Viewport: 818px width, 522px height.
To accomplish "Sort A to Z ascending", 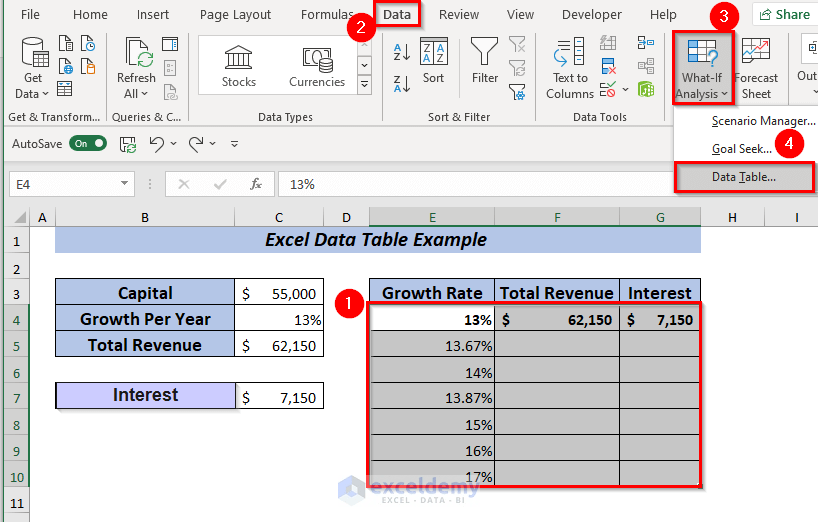I will [x=402, y=52].
